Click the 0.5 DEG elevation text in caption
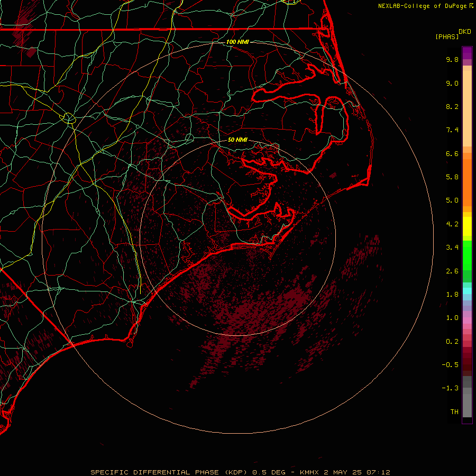 269,472
